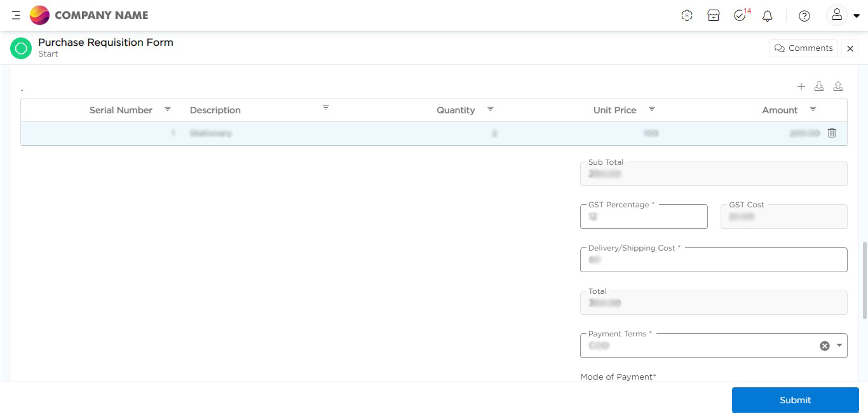Click the Description column header
The image size is (868, 414).
pyautogui.click(x=215, y=110)
